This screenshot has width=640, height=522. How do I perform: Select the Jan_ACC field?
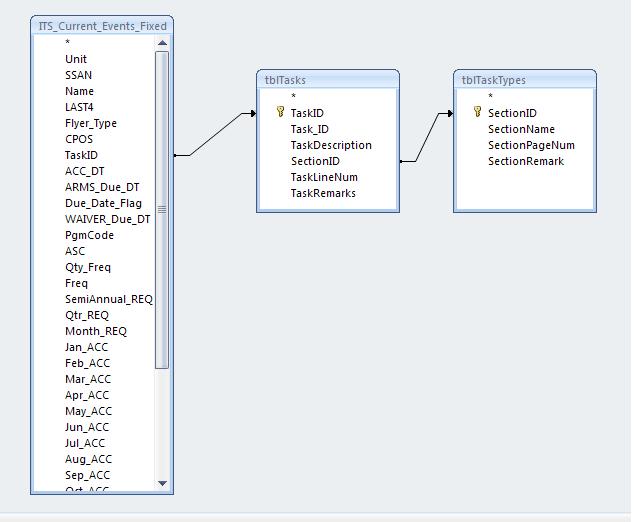tap(87, 347)
